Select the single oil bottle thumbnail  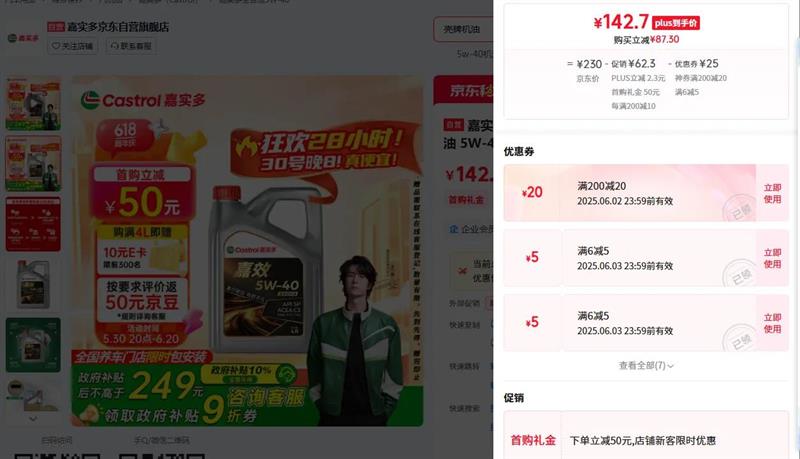point(33,284)
